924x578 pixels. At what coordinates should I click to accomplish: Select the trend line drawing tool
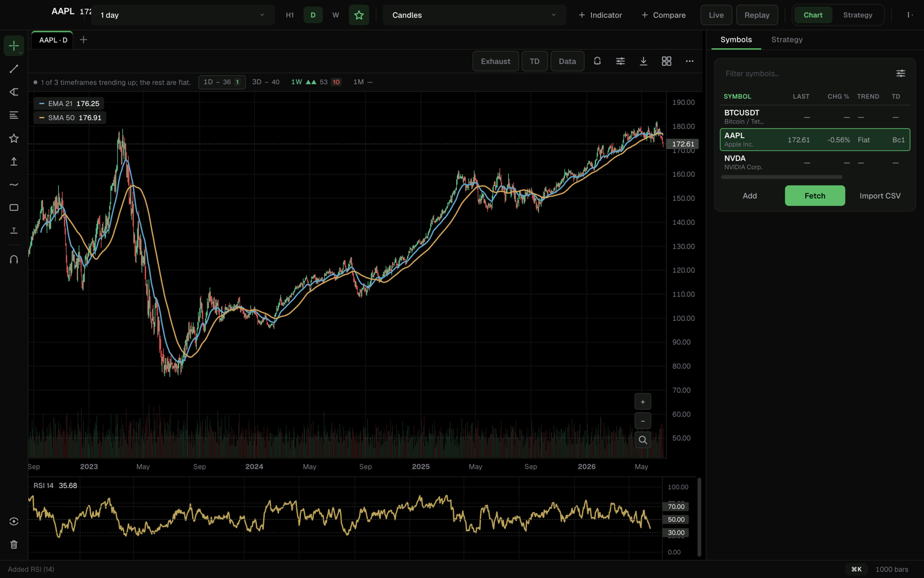[x=14, y=69]
